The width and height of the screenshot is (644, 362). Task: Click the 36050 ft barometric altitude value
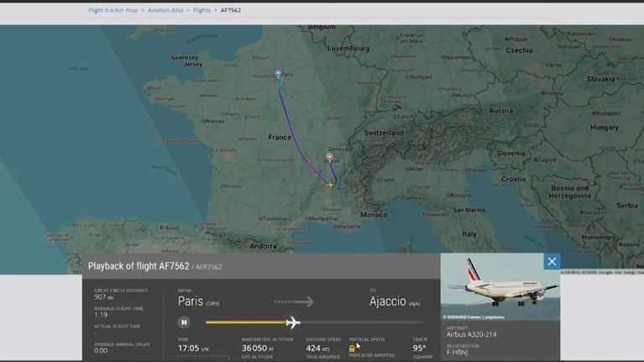tap(258, 348)
